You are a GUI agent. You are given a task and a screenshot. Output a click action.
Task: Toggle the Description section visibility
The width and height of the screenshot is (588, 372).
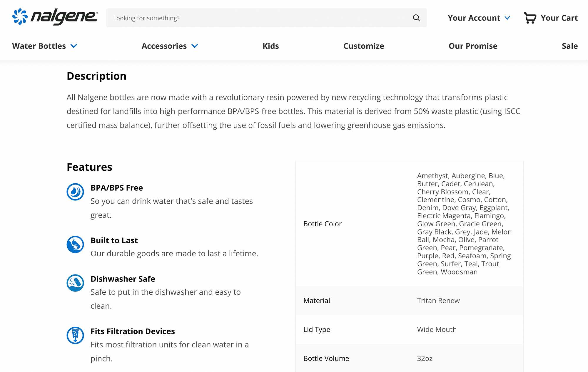[96, 76]
